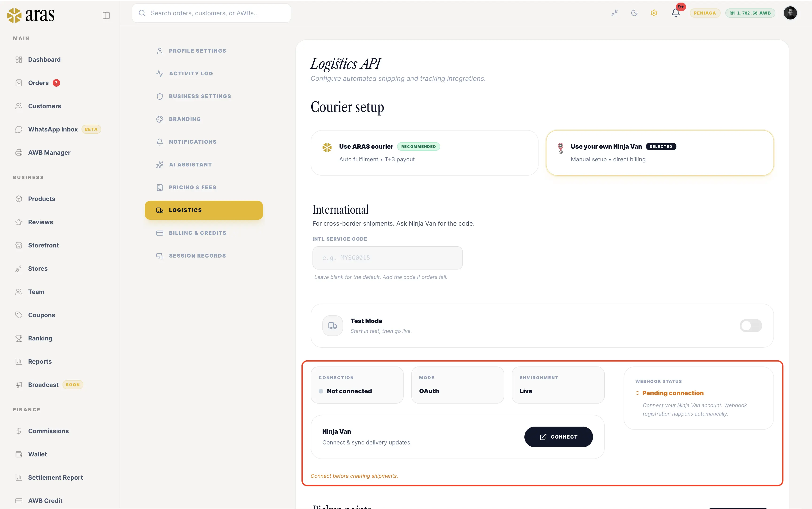Click the Wallet icon in Finance
The width and height of the screenshot is (812, 509).
(x=19, y=455)
